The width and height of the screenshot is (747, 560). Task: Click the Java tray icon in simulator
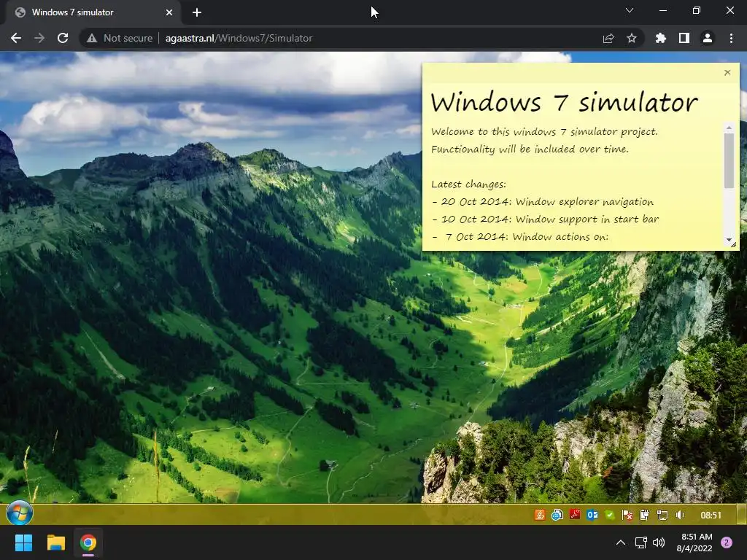pyautogui.click(x=540, y=515)
